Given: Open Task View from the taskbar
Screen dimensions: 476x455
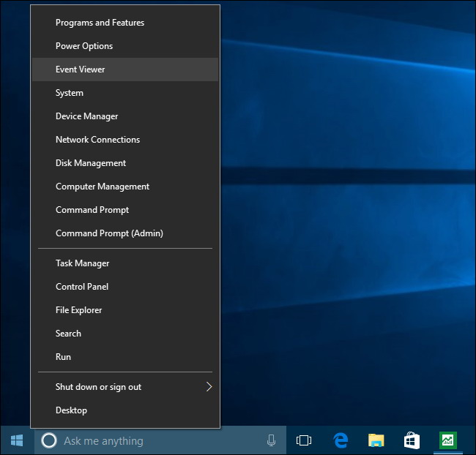Looking at the screenshot, I should [x=304, y=440].
